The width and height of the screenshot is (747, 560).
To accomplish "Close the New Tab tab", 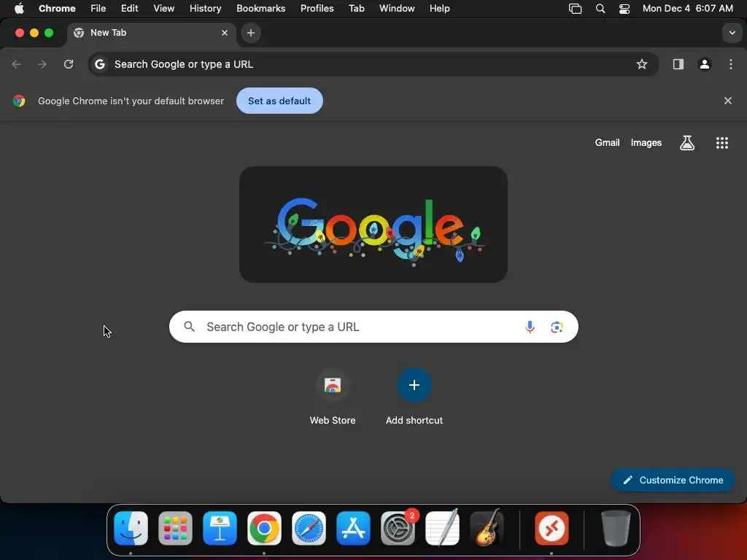I will (225, 33).
